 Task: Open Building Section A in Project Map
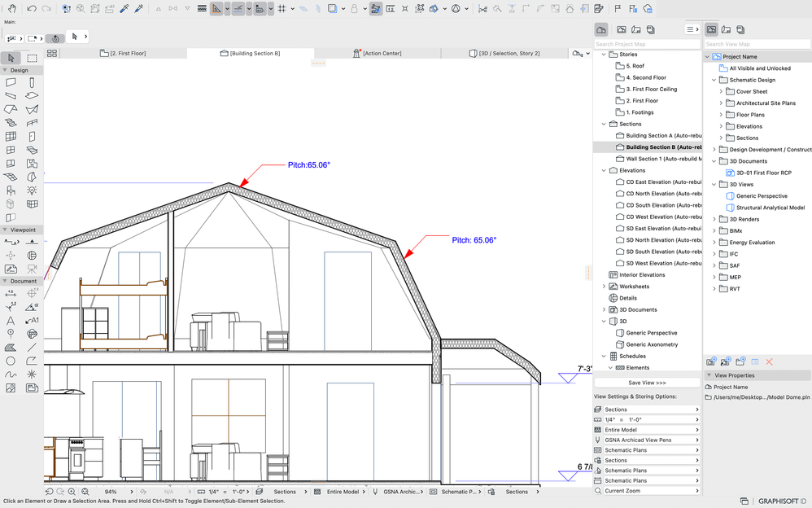657,136
